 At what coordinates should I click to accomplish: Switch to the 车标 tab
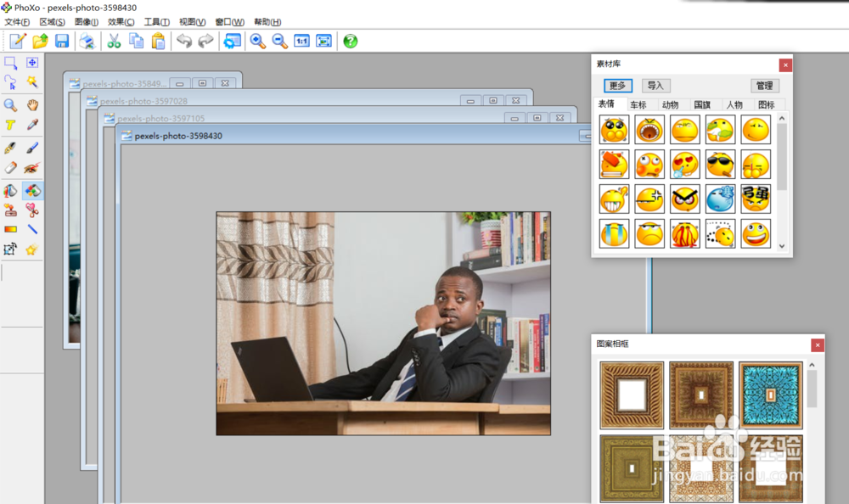click(x=639, y=105)
